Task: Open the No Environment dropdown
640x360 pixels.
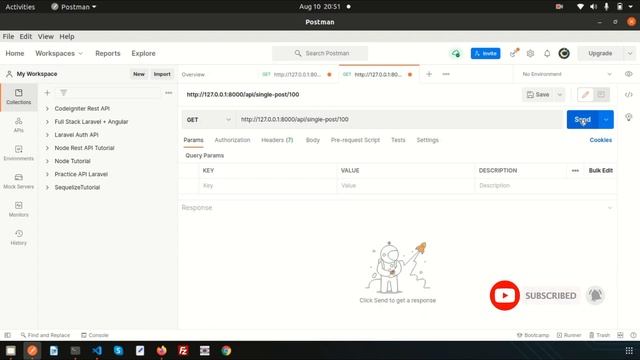Action: pos(567,74)
